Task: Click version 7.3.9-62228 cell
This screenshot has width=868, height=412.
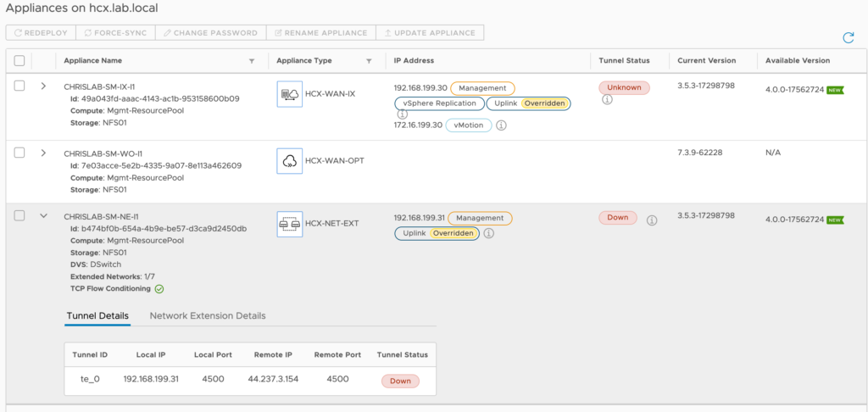Action: [x=699, y=153]
